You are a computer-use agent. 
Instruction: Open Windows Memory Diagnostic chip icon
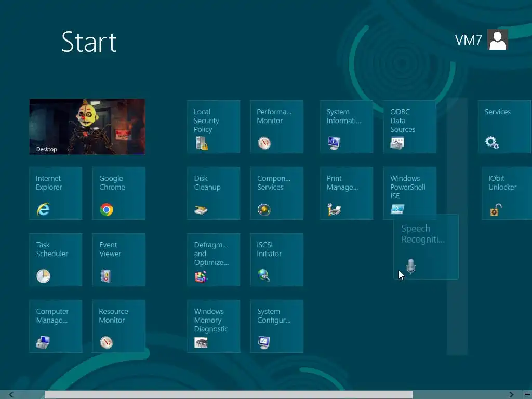(x=201, y=343)
